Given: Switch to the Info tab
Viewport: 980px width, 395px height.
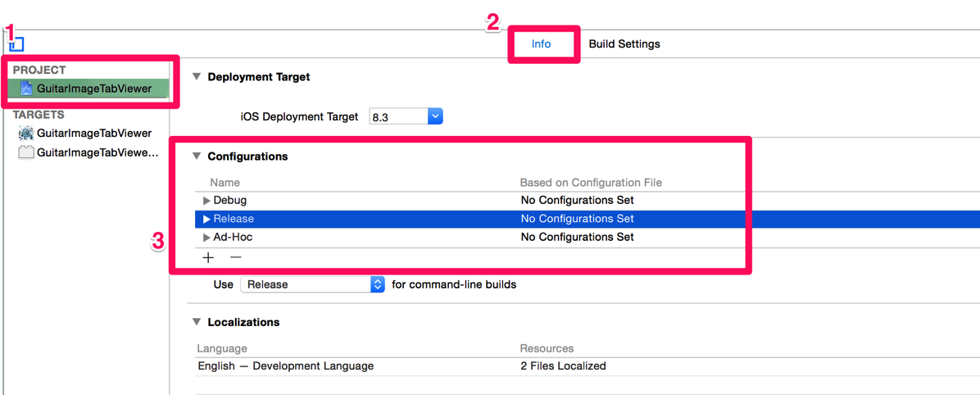Looking at the screenshot, I should 542,43.
